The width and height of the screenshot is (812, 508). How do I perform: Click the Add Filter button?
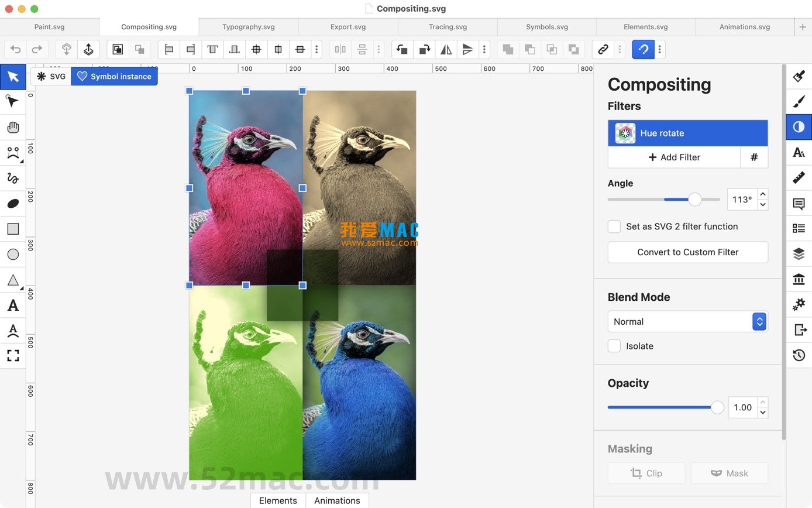pyautogui.click(x=674, y=157)
